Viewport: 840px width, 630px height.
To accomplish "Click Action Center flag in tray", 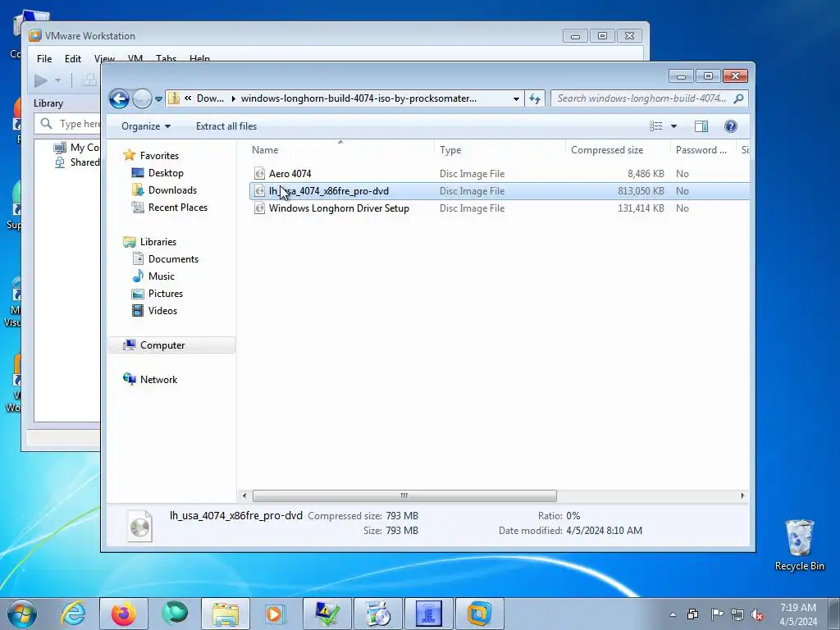I will pos(716,614).
